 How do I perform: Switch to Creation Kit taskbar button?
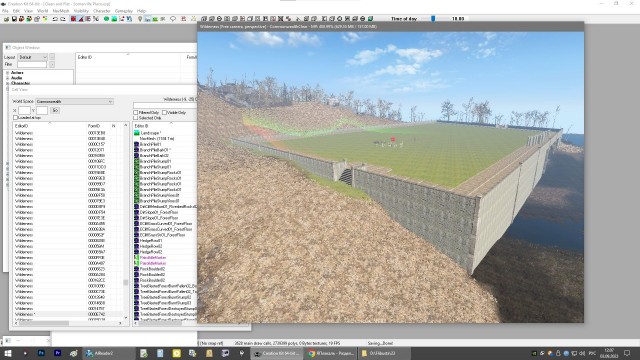277,353
